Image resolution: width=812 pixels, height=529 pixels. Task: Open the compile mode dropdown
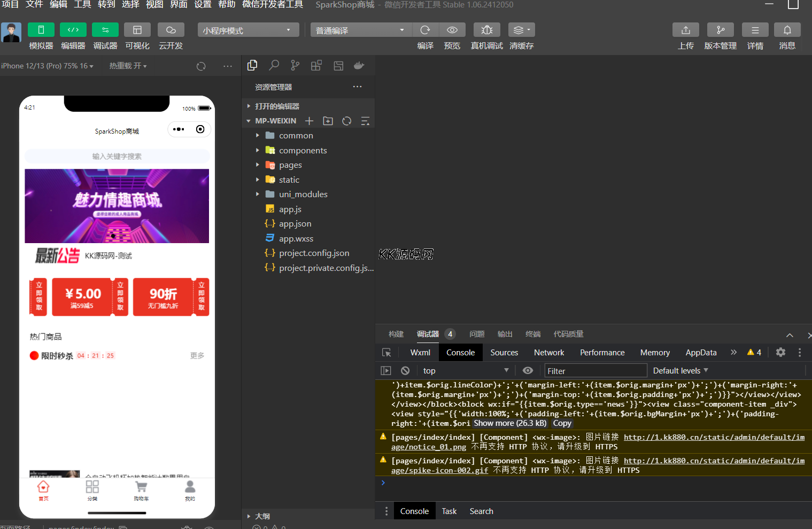click(358, 30)
